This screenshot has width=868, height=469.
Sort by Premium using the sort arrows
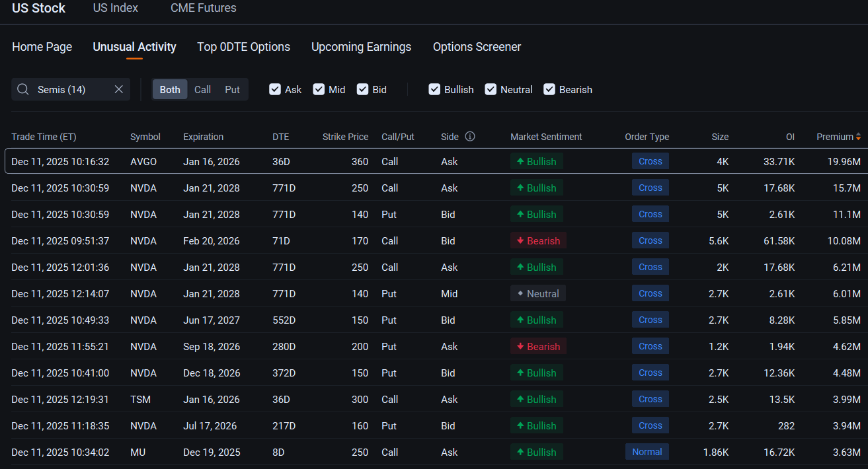pos(858,137)
